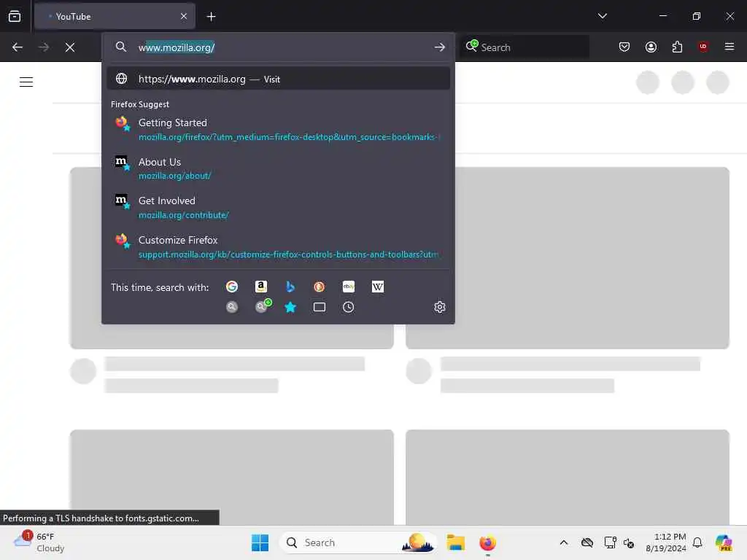This screenshot has height=560, width=747.
Task: Search this time with Google
Action: 232,287
